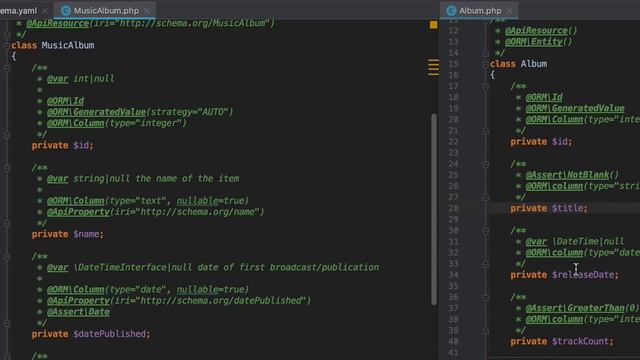Click line number 28 in the Album.php gutter
Image resolution: width=640 pixels, height=360 pixels.
point(453,209)
